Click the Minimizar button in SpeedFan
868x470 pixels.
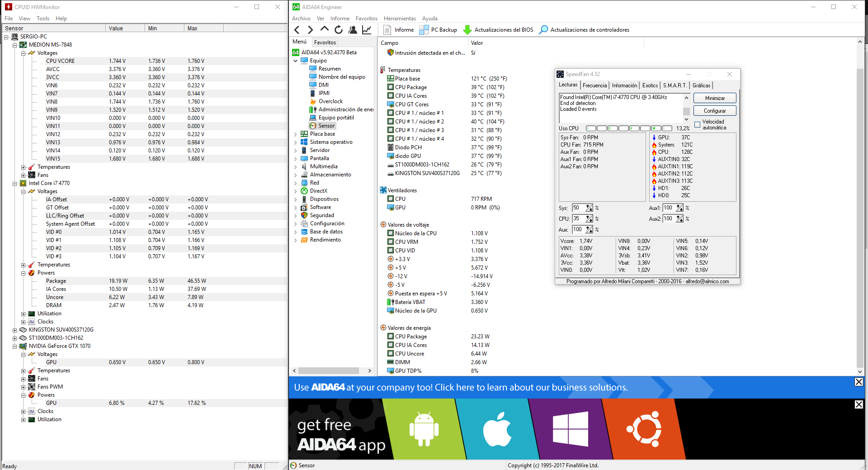point(715,98)
